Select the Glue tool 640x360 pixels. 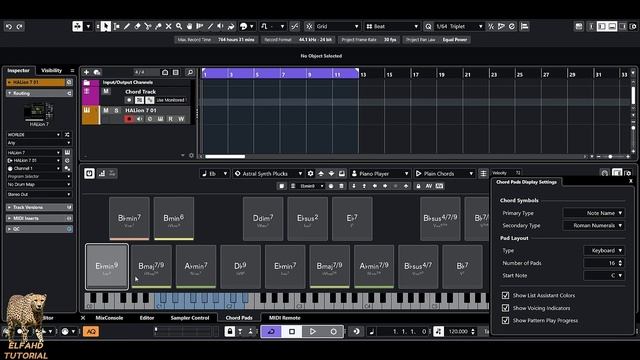[x=158, y=27]
